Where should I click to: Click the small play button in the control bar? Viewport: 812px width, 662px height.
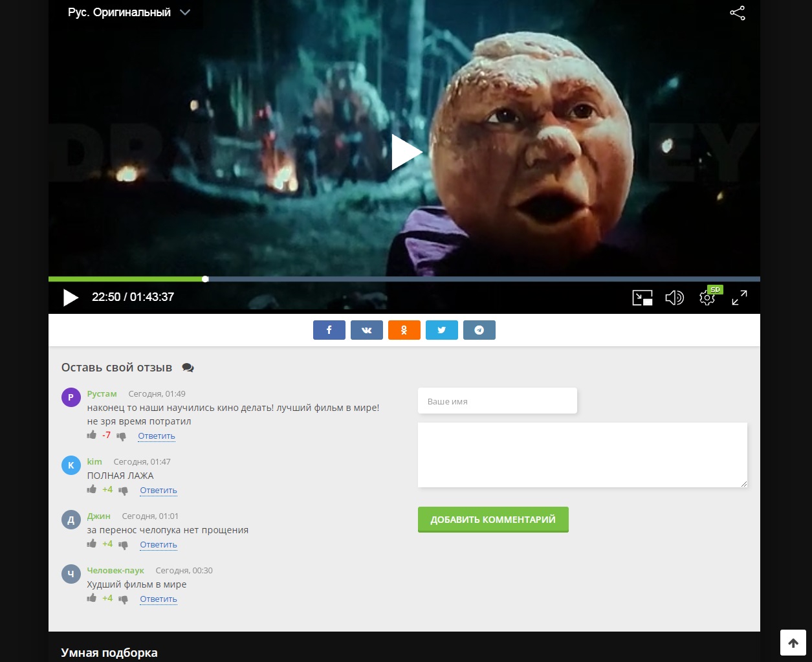pyautogui.click(x=71, y=297)
